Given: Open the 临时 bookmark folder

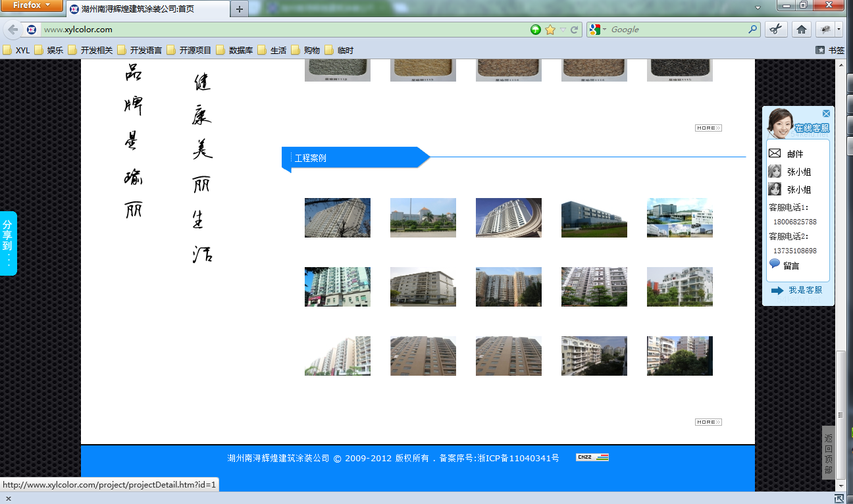Looking at the screenshot, I should [x=340, y=50].
